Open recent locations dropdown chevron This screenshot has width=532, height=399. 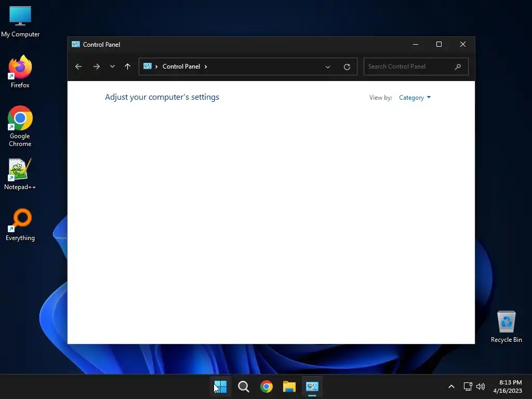112,66
